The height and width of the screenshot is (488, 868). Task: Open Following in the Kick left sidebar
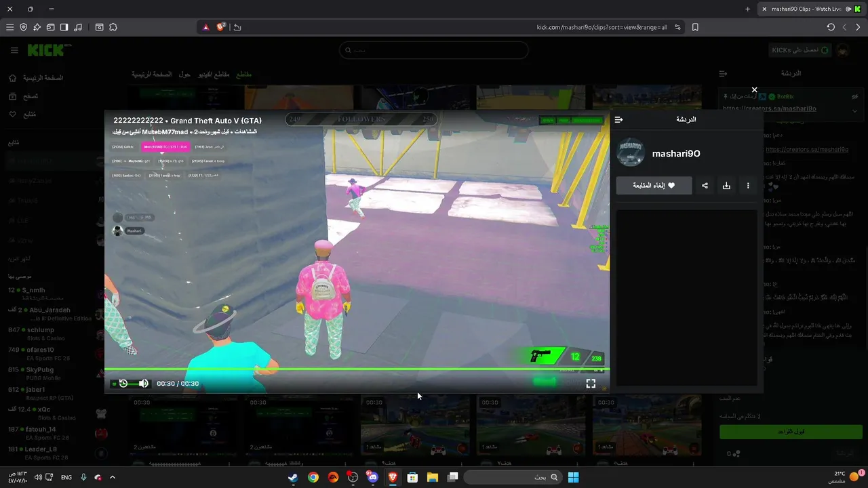(x=23, y=115)
